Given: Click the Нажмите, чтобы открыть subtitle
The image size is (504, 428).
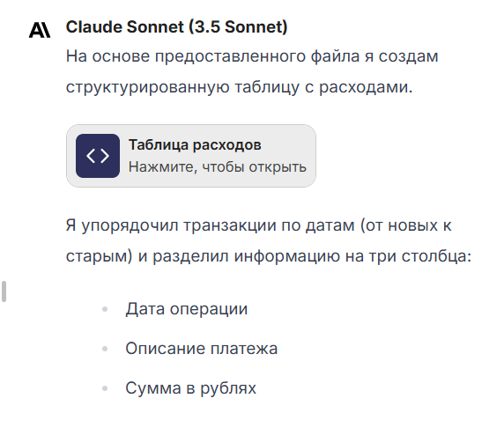Looking at the screenshot, I should 218,167.
